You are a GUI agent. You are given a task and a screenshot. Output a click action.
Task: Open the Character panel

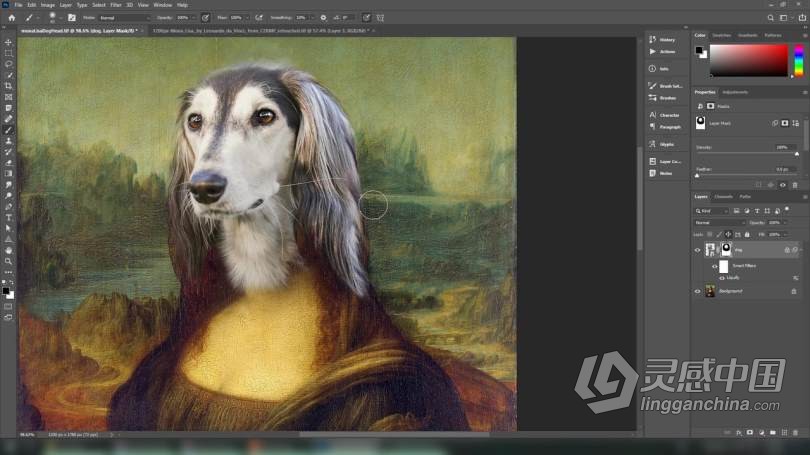(x=664, y=115)
